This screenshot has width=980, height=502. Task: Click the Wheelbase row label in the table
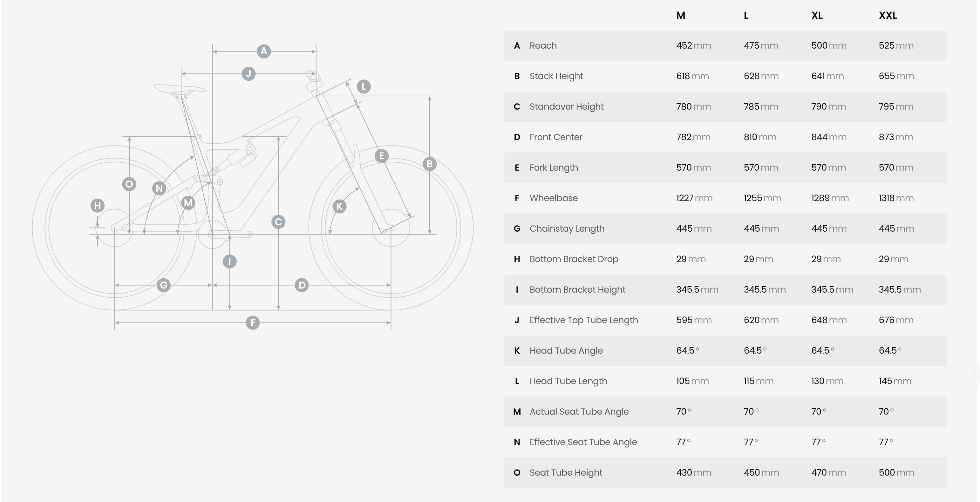coord(554,198)
